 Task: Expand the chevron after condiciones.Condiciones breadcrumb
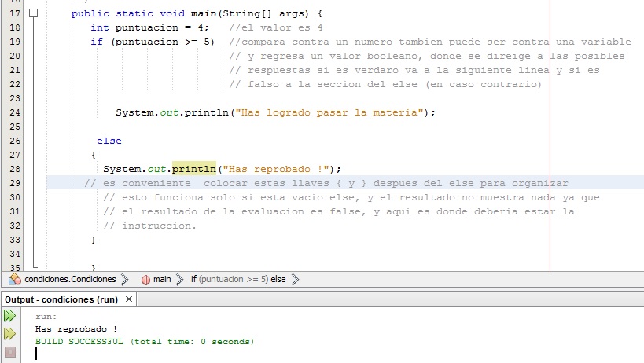point(126,280)
